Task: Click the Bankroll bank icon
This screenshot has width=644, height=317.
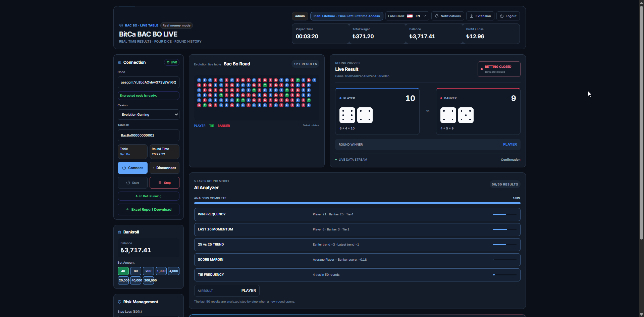Action: 120,232
